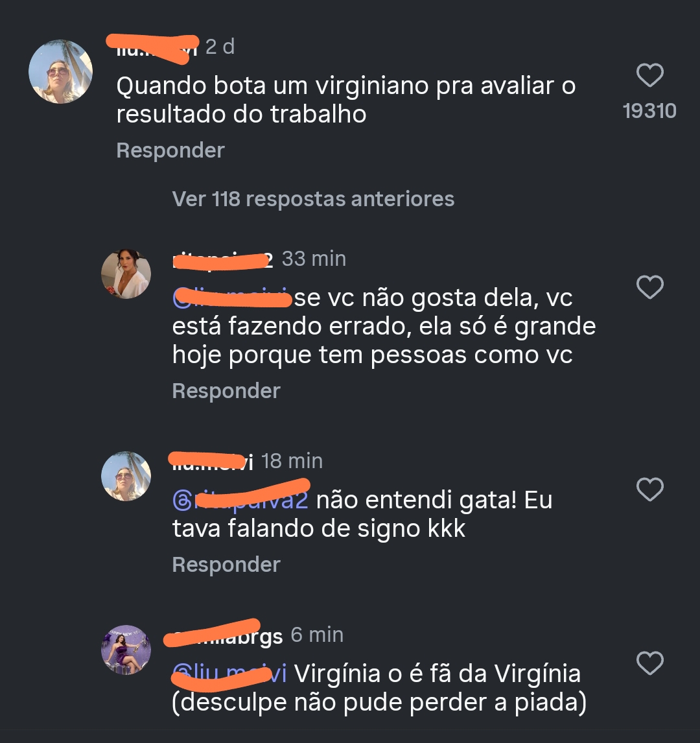The width and height of the screenshot is (700, 743).
Task: Open the username ending in brgs
Action: [x=224, y=635]
